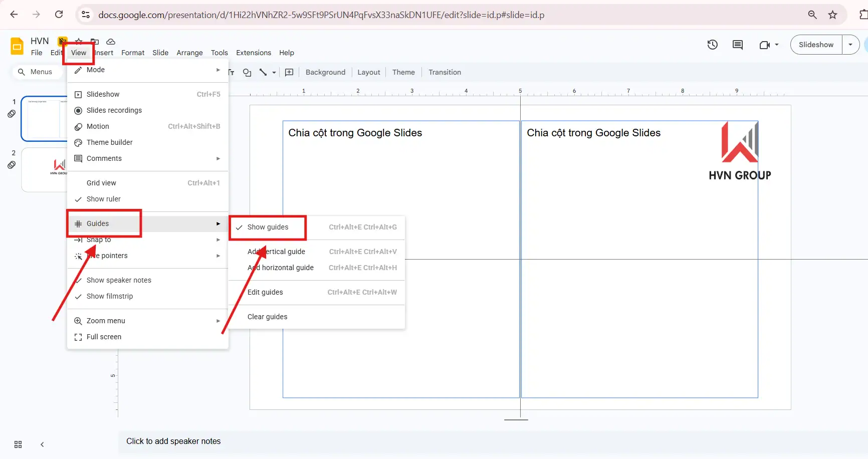Expand the line tool dropdown

[274, 72]
